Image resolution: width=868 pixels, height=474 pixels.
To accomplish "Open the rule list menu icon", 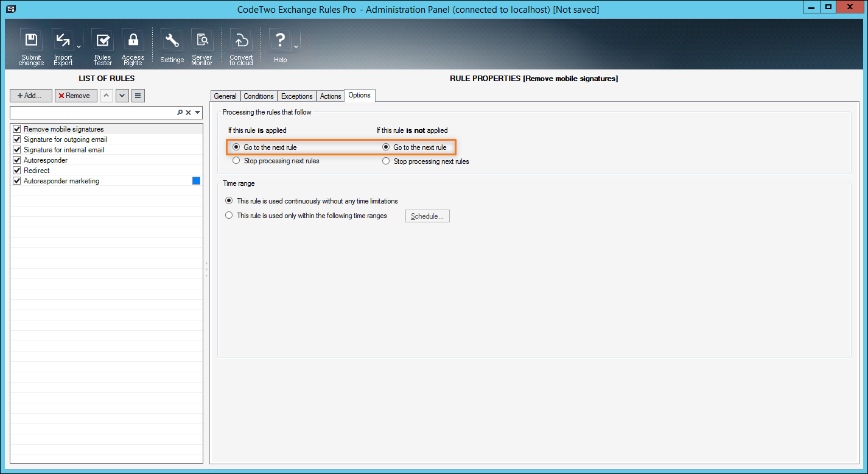I will 138,96.
